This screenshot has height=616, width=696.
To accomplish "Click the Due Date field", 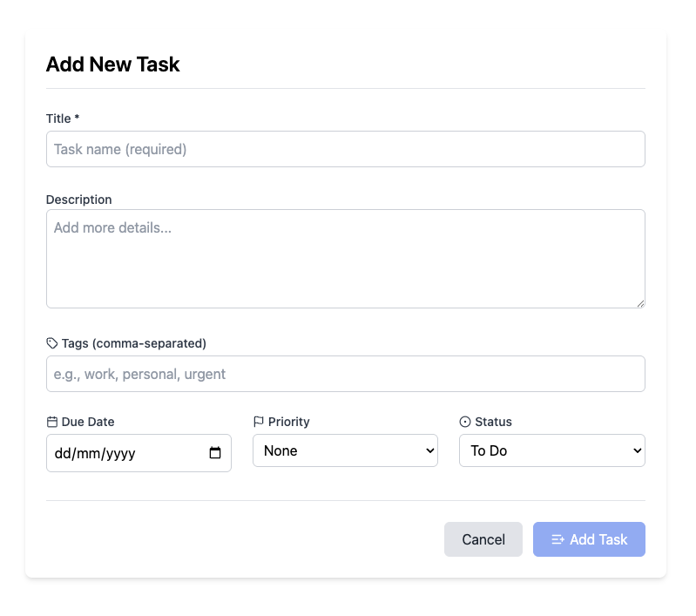I will pyautogui.click(x=139, y=453).
